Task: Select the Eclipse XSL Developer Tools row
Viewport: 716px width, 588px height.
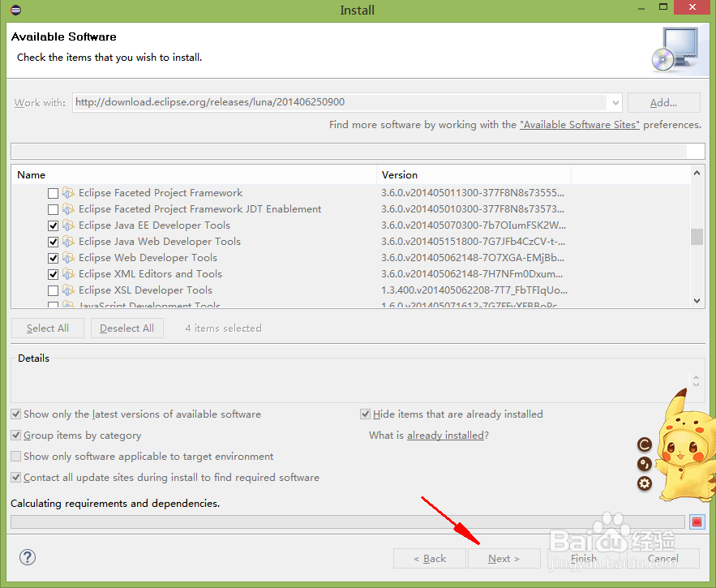Action: pos(350,290)
